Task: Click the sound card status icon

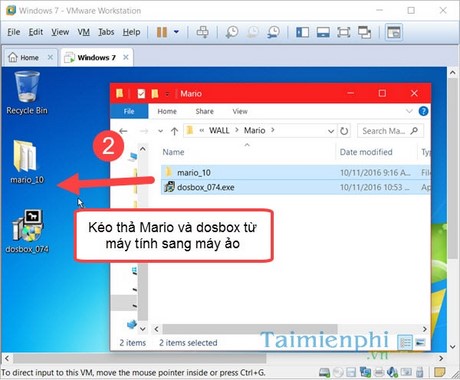Action: (x=393, y=372)
